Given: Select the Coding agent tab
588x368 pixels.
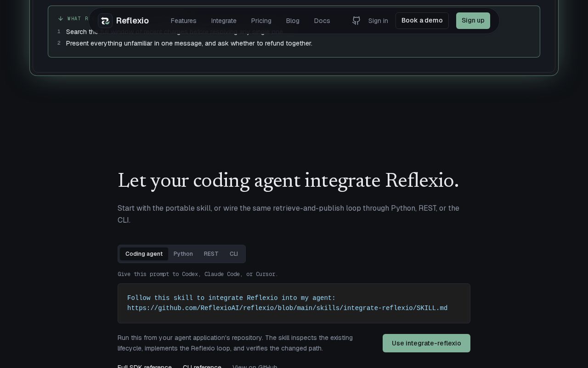Looking at the screenshot, I should point(144,254).
